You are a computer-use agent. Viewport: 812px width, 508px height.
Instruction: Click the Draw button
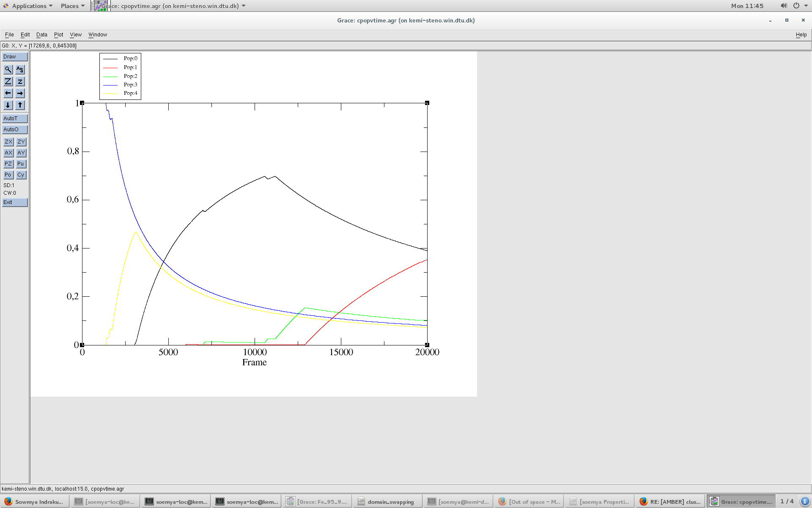15,57
